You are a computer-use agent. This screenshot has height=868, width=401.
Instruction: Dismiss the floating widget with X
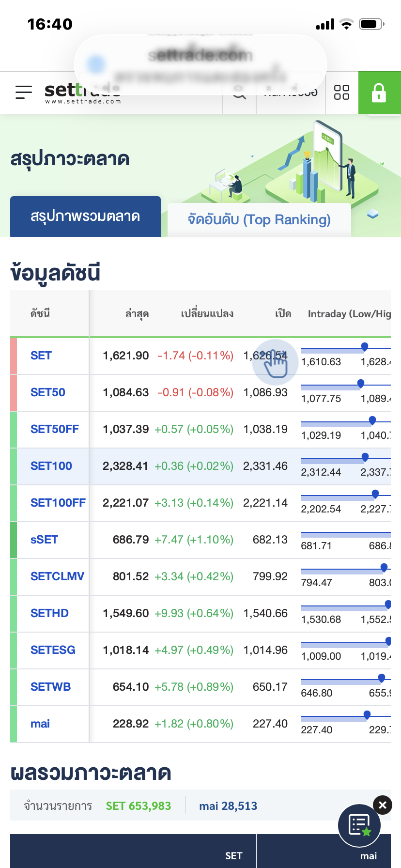pos(383,805)
